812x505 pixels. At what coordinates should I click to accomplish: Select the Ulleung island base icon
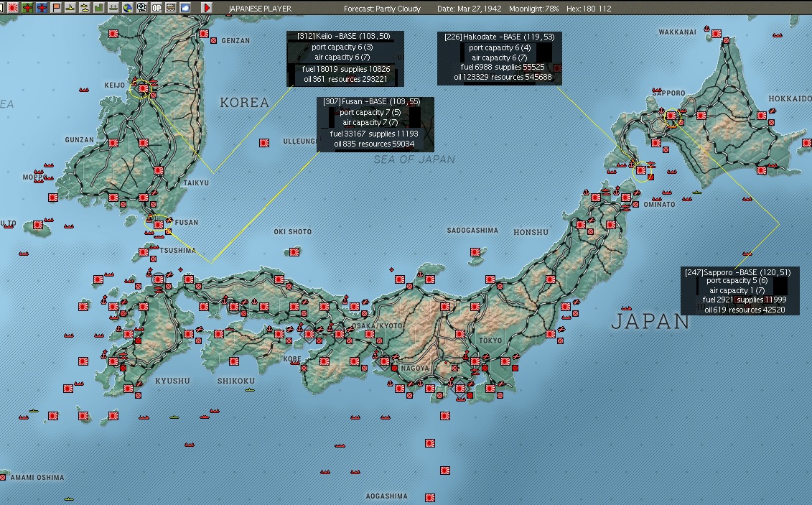pyautogui.click(x=264, y=143)
